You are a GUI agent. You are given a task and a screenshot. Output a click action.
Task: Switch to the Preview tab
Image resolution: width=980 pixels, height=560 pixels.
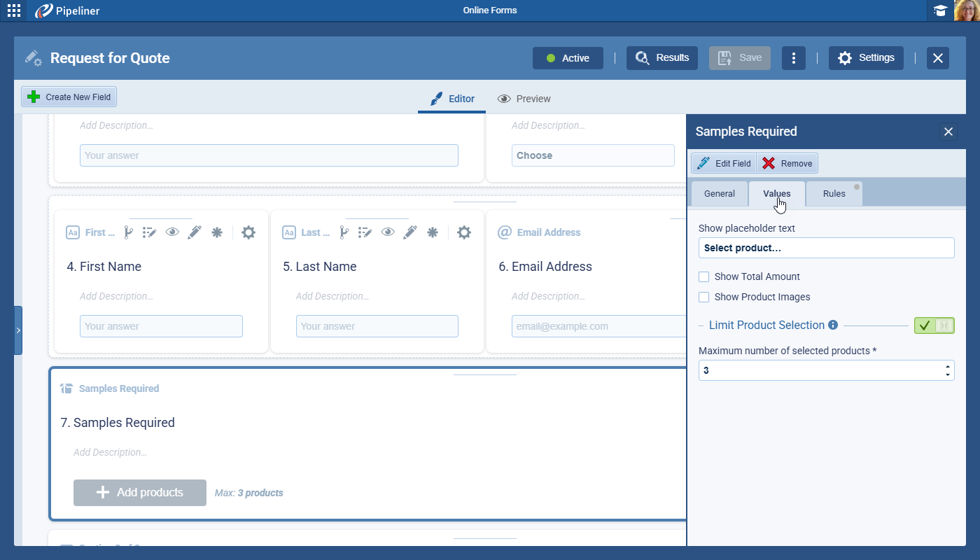(524, 99)
